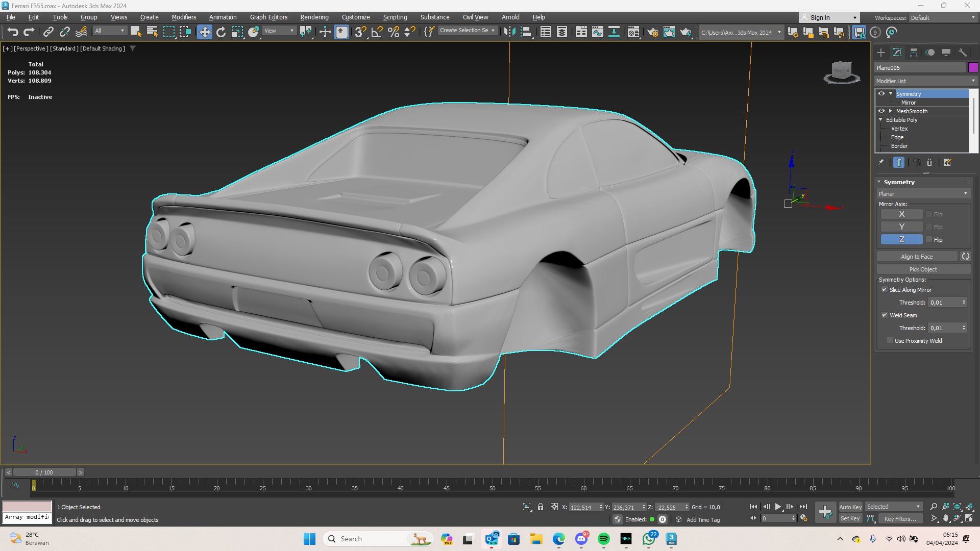Image resolution: width=980 pixels, height=551 pixels.
Task: Click the magenta object color swatch
Action: 973,67
